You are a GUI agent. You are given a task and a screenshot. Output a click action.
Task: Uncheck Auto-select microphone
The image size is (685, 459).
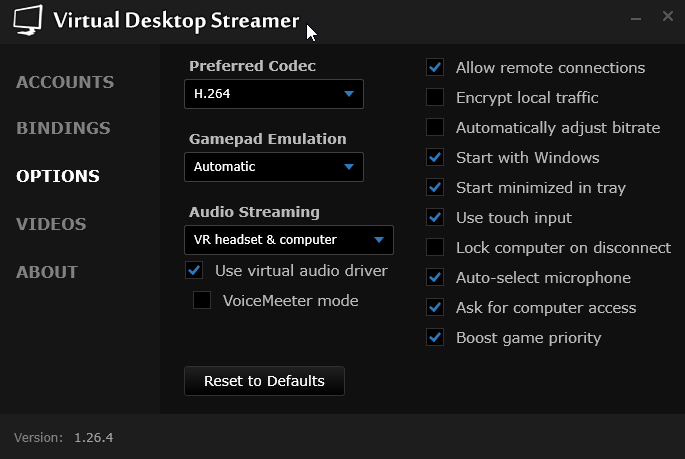(x=435, y=277)
